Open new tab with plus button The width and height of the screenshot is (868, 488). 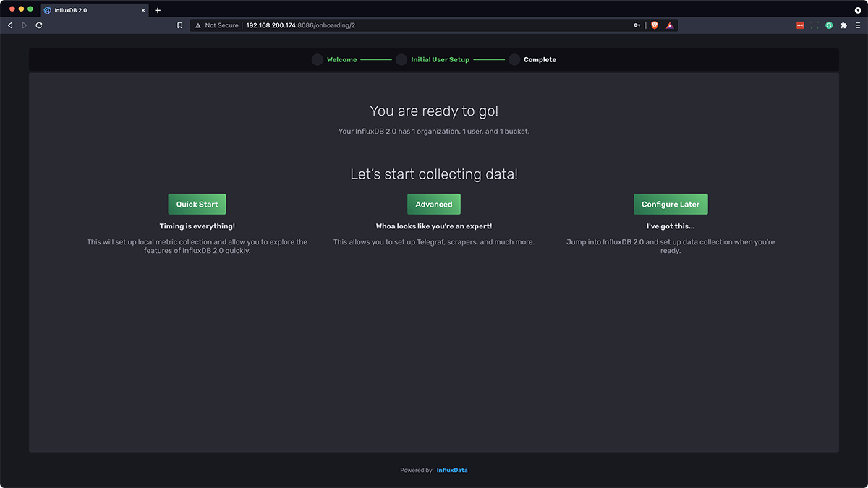coord(158,10)
